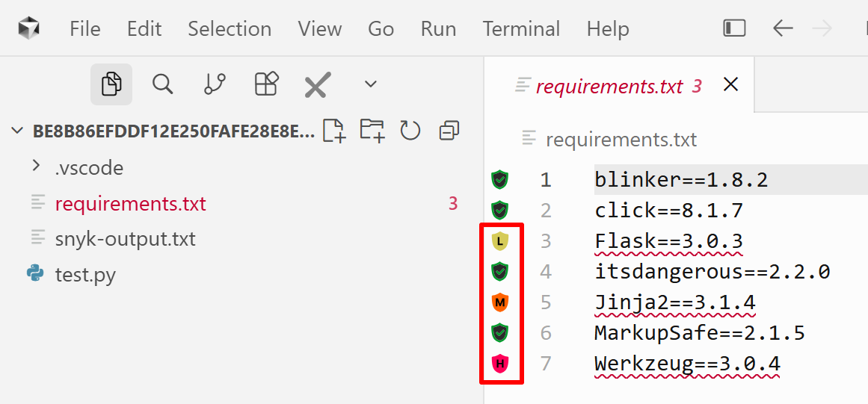Image resolution: width=868 pixels, height=404 pixels.
Task: Refresh the explorer file tree
Action: click(x=410, y=131)
